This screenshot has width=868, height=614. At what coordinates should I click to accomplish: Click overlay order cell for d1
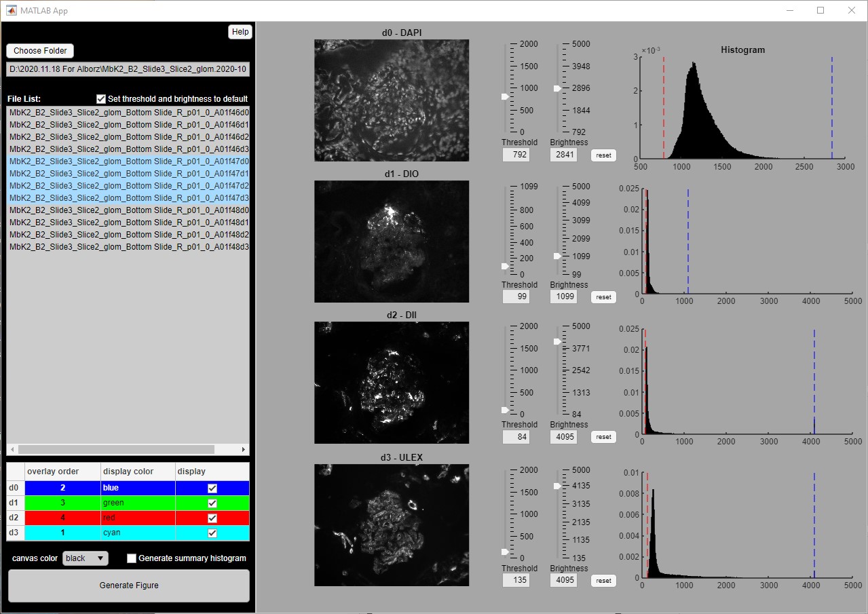[x=62, y=503]
